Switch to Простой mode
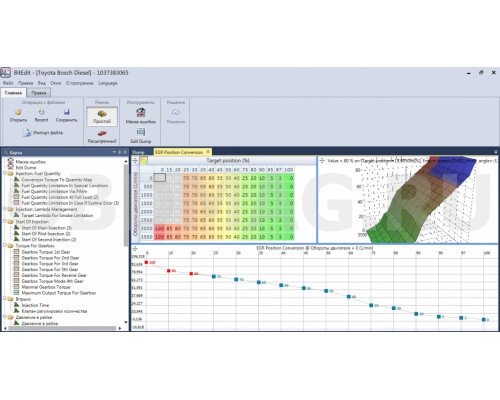500x400 pixels. coord(102,116)
